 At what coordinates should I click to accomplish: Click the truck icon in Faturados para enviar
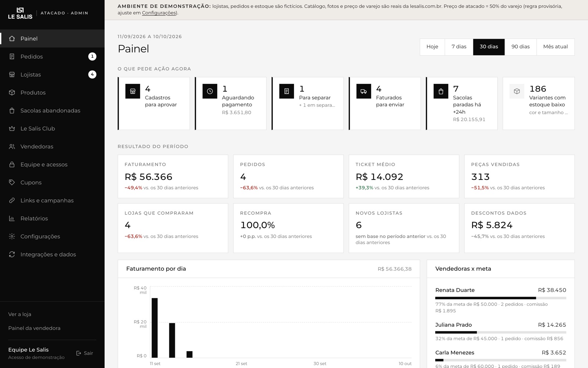click(x=364, y=91)
